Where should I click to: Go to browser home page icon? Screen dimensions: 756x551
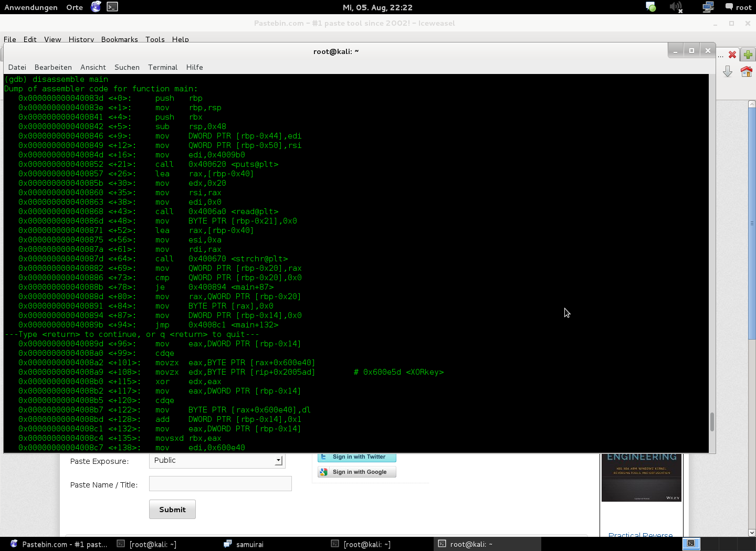point(747,71)
